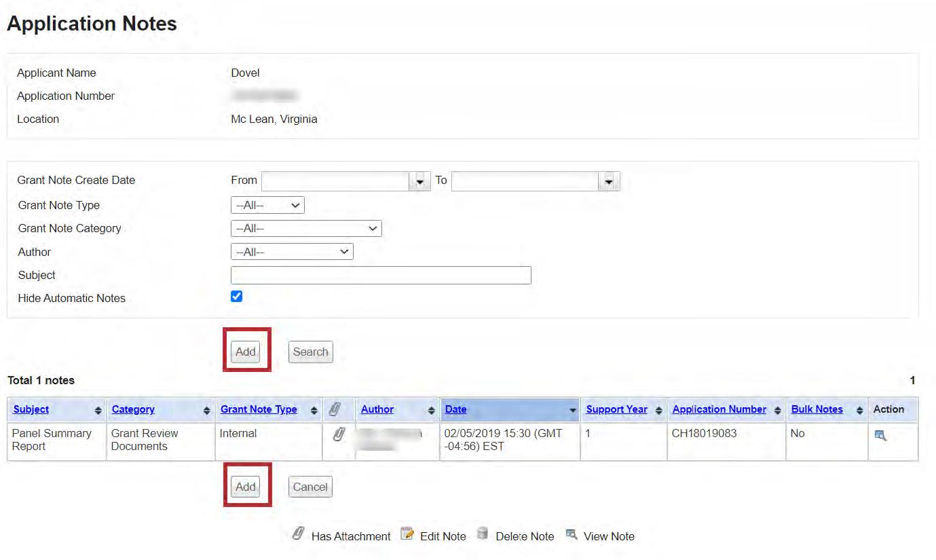Click sort arrows on the Subject column
Image resolution: width=936 pixels, height=560 pixels.
(x=98, y=411)
